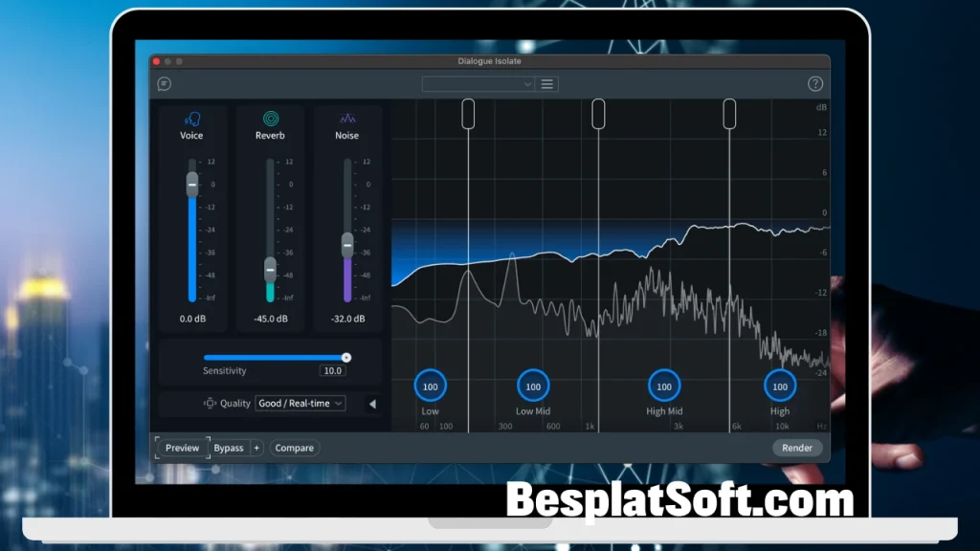Toggle Bypass on the plugin
The height and width of the screenshot is (551, 980).
click(x=227, y=447)
